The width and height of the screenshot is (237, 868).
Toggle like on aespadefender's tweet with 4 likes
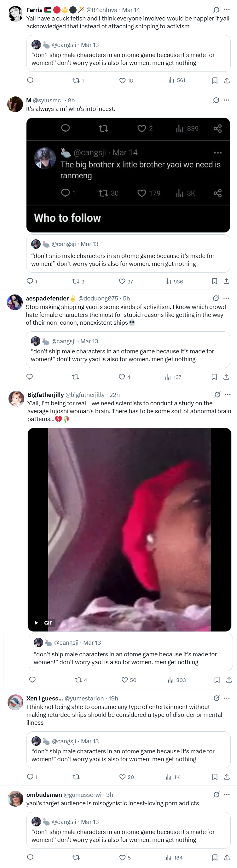tap(122, 377)
